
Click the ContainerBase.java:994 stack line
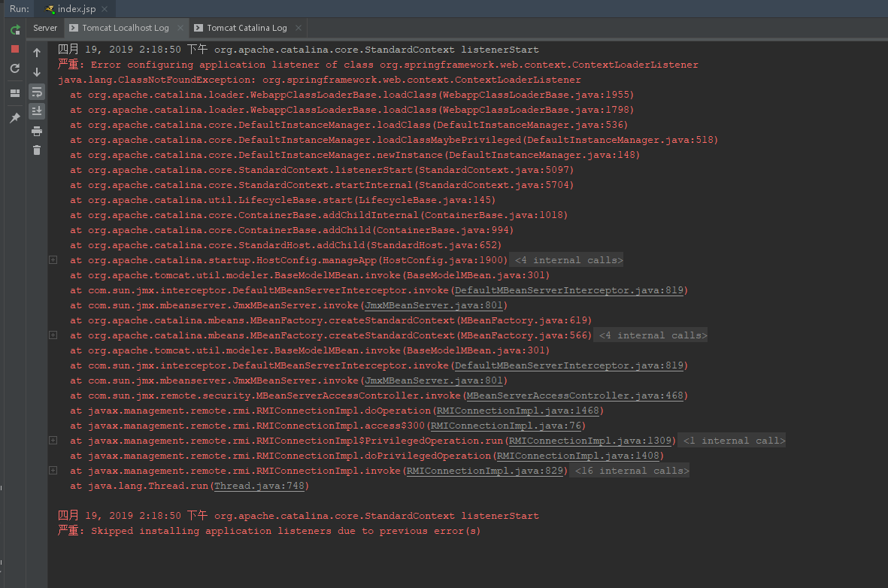pos(292,230)
